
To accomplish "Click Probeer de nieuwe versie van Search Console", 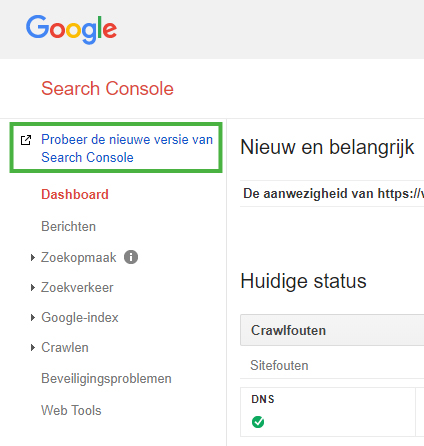I will [127, 148].
